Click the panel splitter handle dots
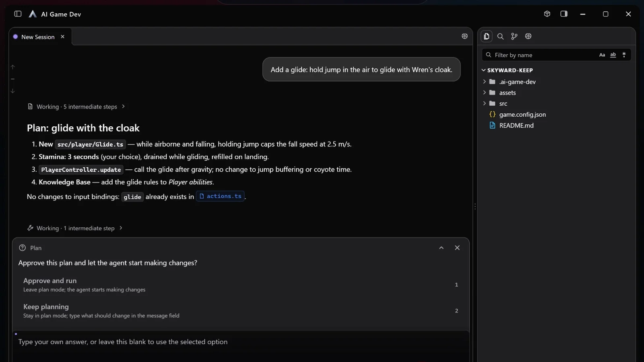 point(475,207)
